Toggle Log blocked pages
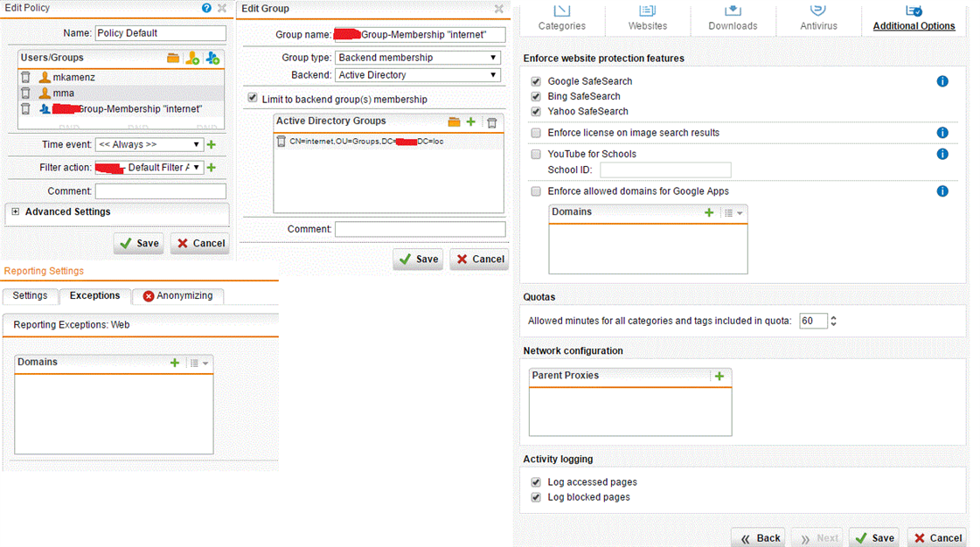Screen dimensions: 980x547 (x=536, y=498)
